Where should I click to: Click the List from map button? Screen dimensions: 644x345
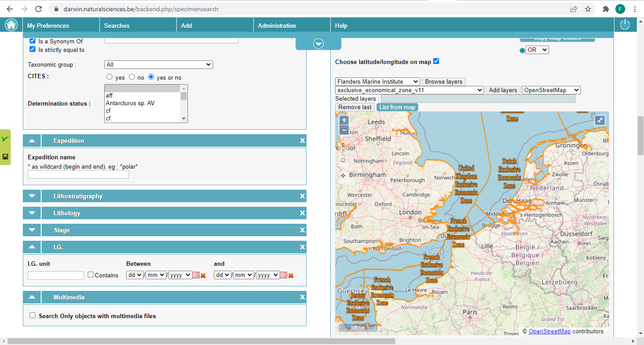pyautogui.click(x=397, y=107)
